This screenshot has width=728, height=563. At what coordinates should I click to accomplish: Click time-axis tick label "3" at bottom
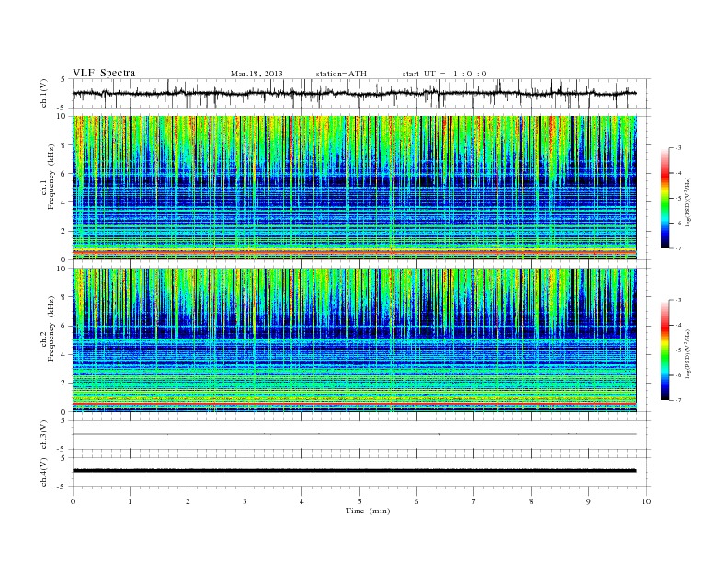coord(245,501)
